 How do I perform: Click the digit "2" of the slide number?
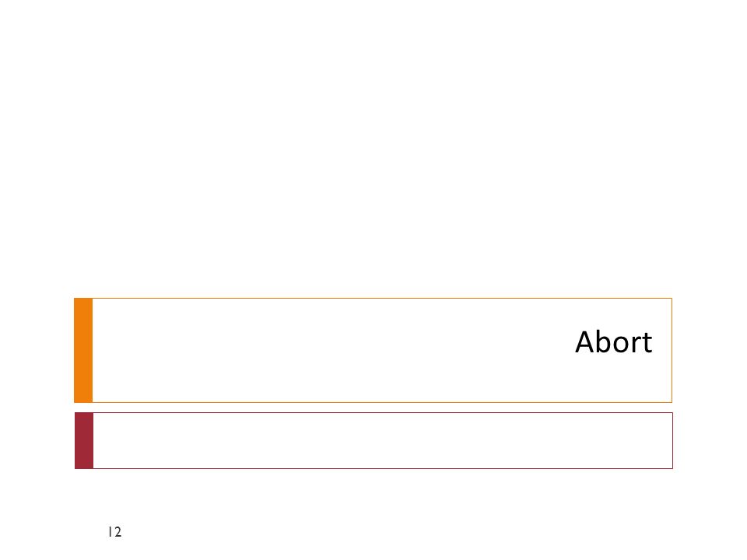[118, 532]
